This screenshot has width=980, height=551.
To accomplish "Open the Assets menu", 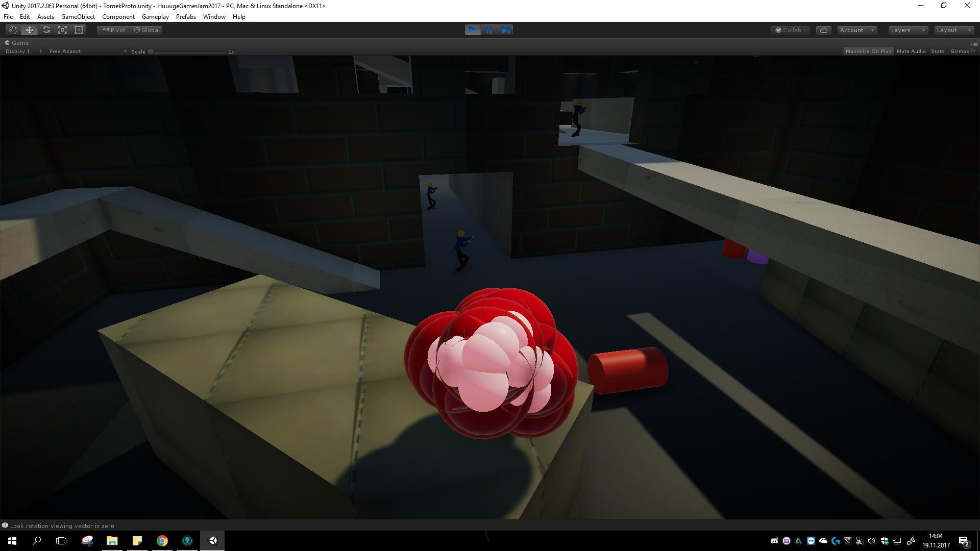I will tap(45, 17).
